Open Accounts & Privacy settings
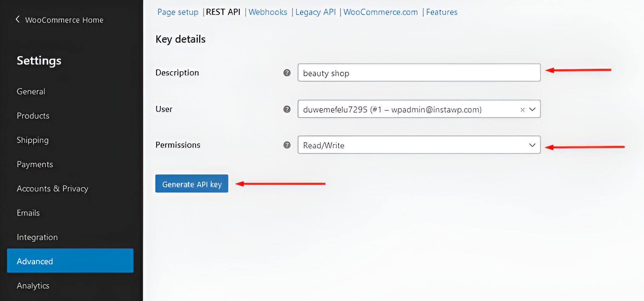This screenshot has width=644, height=301. click(52, 189)
